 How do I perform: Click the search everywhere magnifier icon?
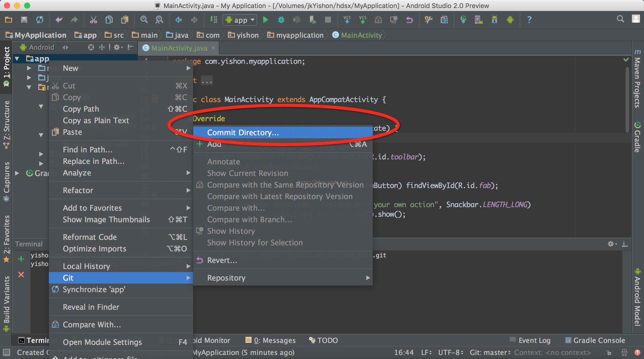click(x=620, y=19)
